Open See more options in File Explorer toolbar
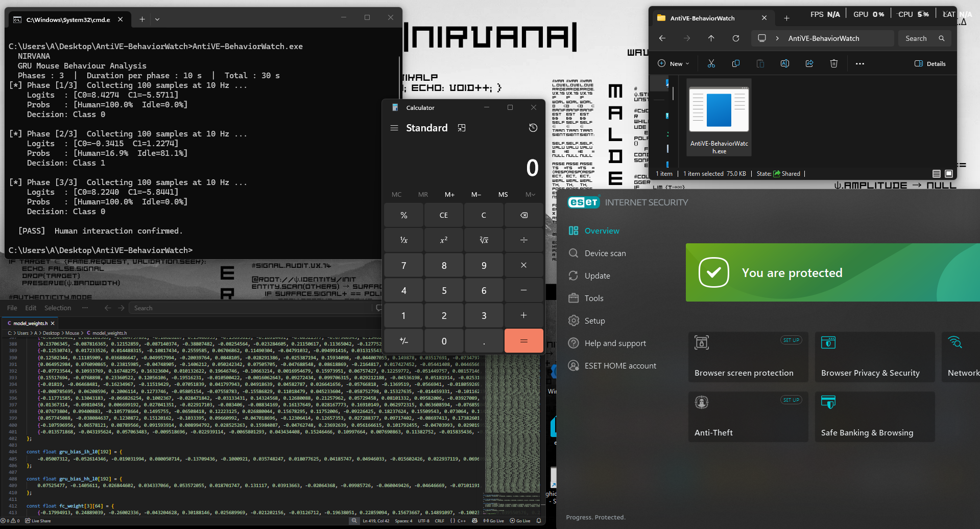Viewport: 980px width, 529px height. [x=860, y=63]
